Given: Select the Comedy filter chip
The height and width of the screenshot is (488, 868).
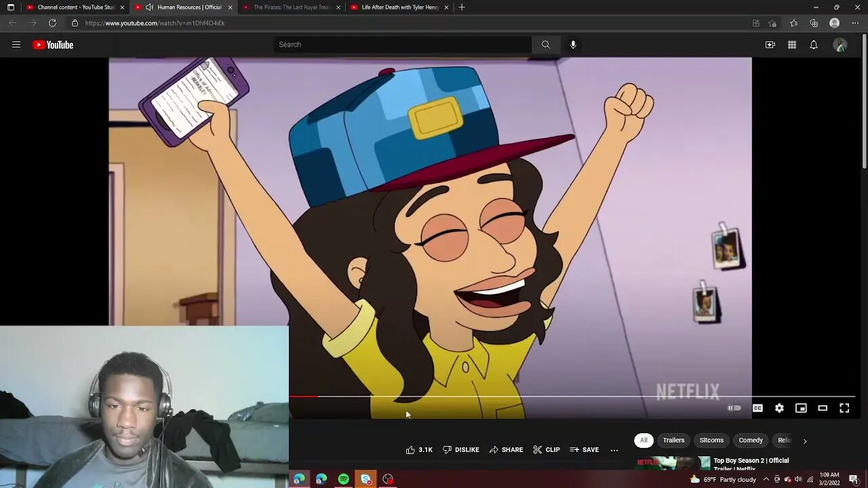Looking at the screenshot, I should point(751,441).
